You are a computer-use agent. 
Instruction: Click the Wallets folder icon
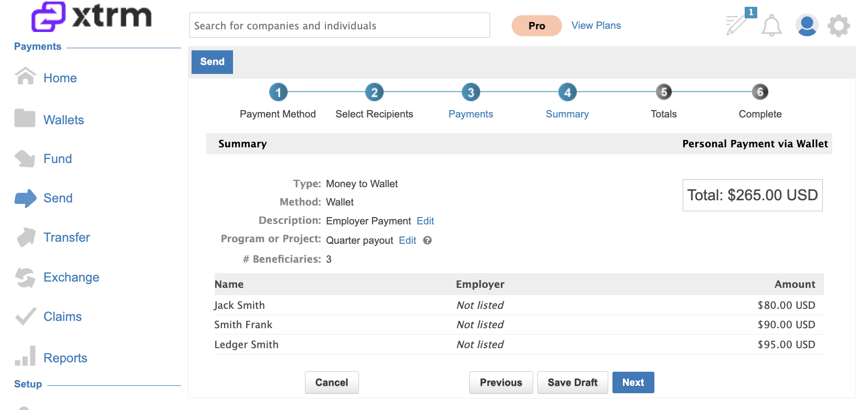[x=25, y=118]
